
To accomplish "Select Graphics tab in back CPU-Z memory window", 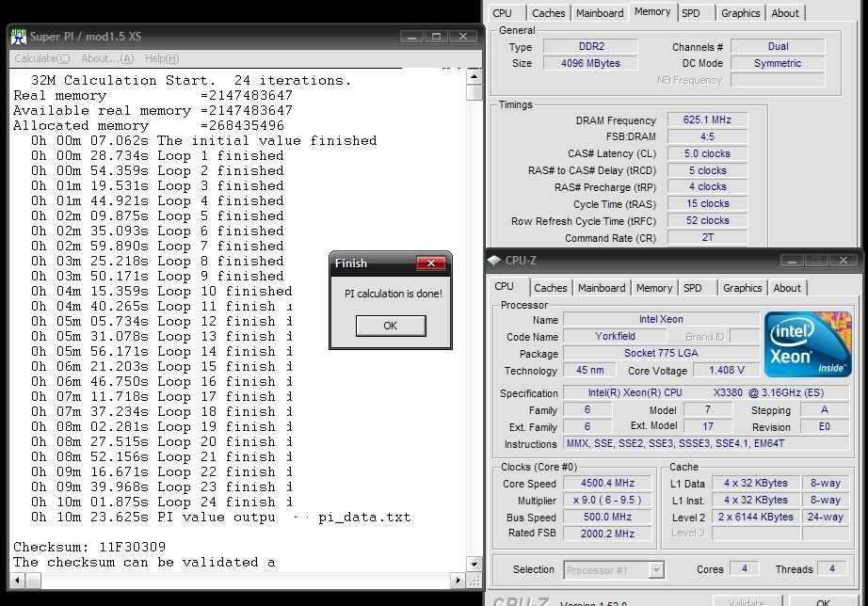I will click(741, 13).
